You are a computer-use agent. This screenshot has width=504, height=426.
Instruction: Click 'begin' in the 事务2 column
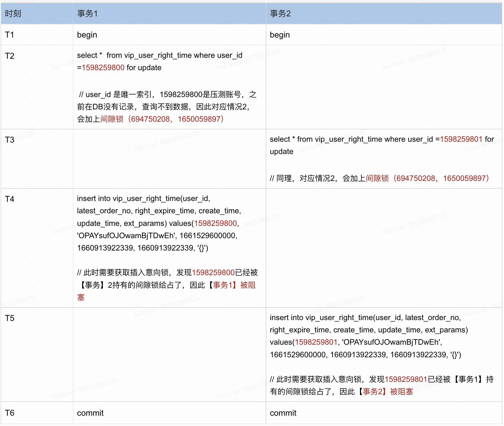click(x=280, y=35)
